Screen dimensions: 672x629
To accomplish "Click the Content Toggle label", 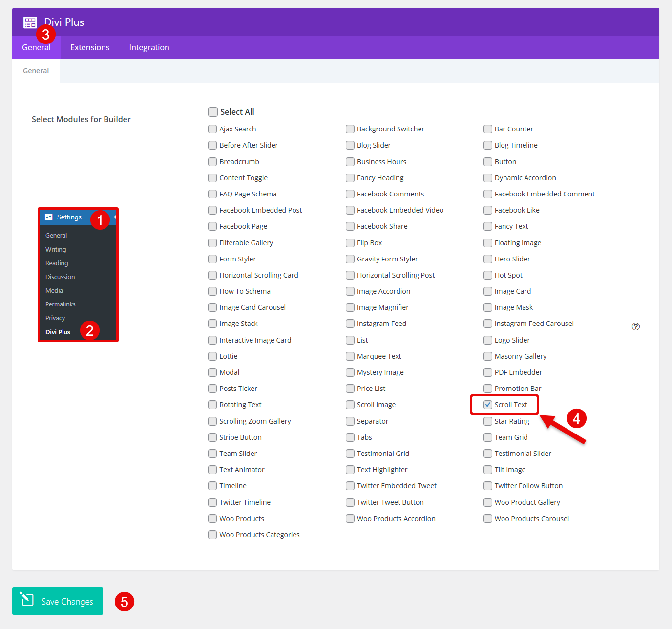I will [243, 178].
